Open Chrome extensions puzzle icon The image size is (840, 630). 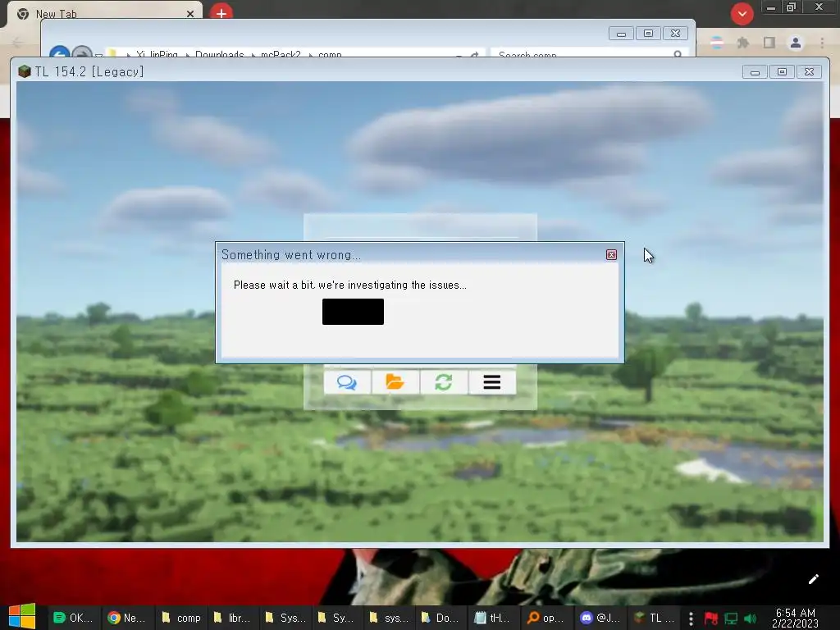coord(742,43)
